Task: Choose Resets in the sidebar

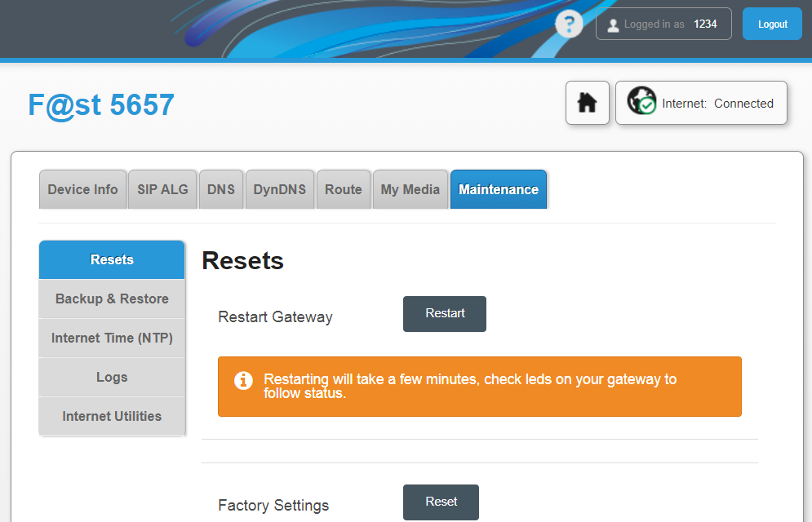Action: [x=112, y=259]
